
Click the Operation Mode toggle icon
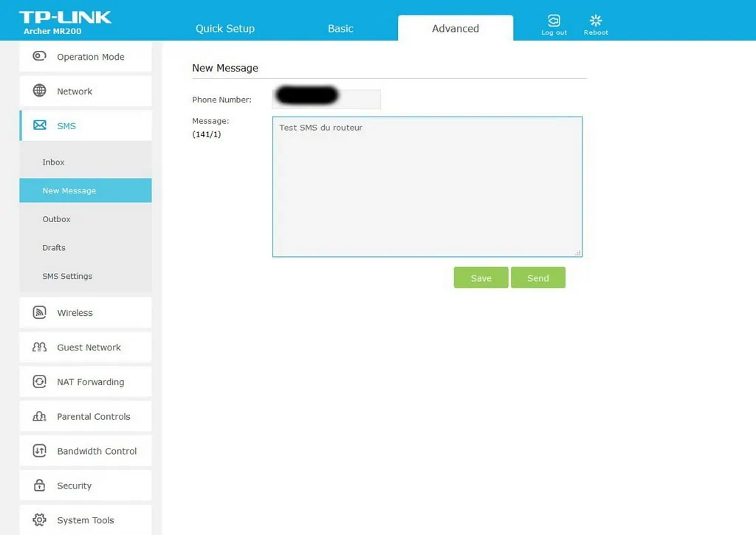[x=40, y=57]
